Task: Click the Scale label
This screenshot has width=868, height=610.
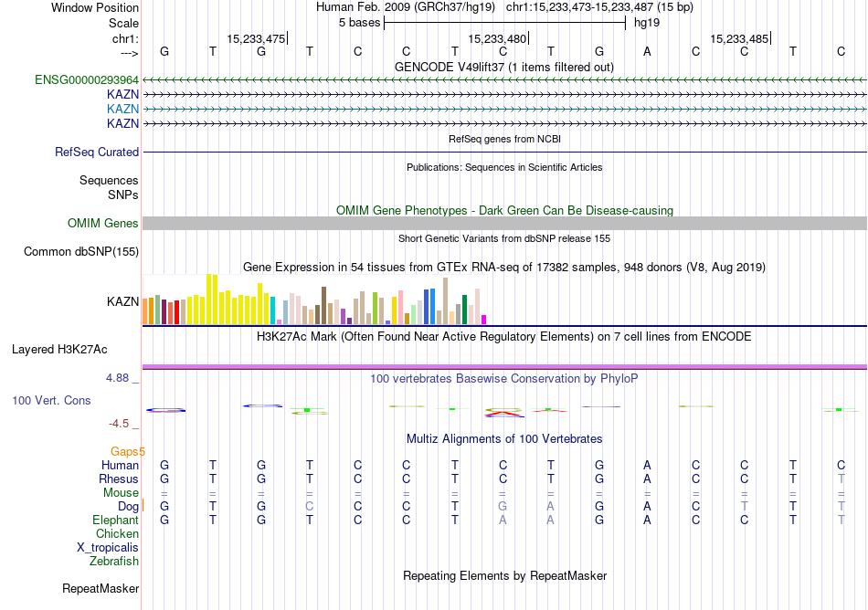Action: tap(123, 23)
